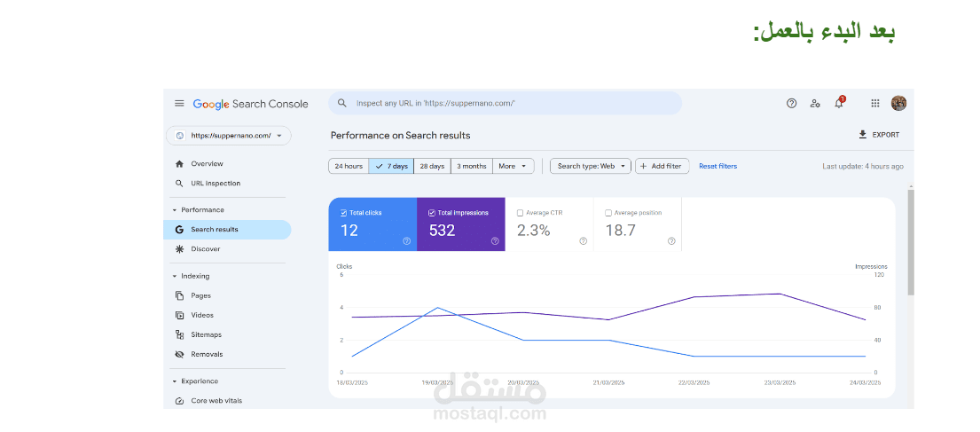Open the property selector dropdown
The height and width of the screenshot is (432, 980).
(228, 136)
